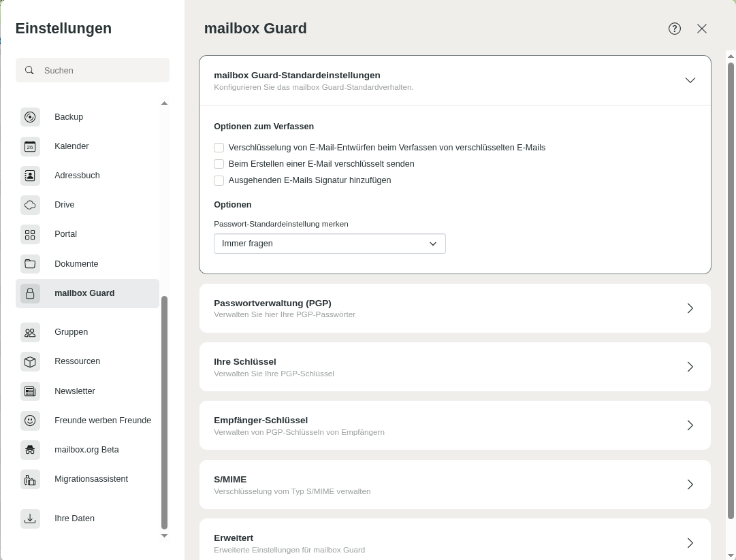The height and width of the screenshot is (560, 736).
Task: Click the Kalender calendar icon
Action: pyautogui.click(x=30, y=146)
